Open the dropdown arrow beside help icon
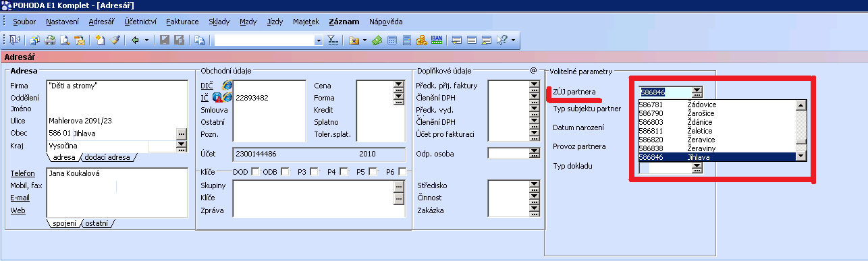The image size is (868, 261). pos(513,40)
